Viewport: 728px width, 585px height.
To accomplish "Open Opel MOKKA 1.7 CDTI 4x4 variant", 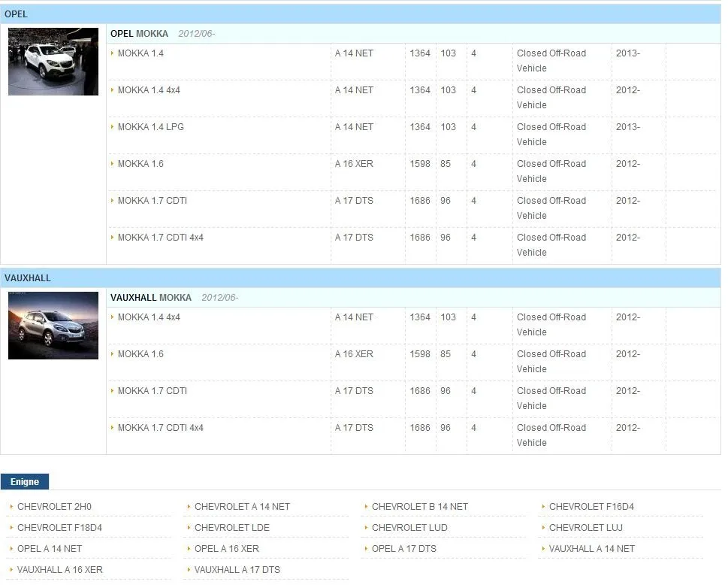I will click(161, 238).
